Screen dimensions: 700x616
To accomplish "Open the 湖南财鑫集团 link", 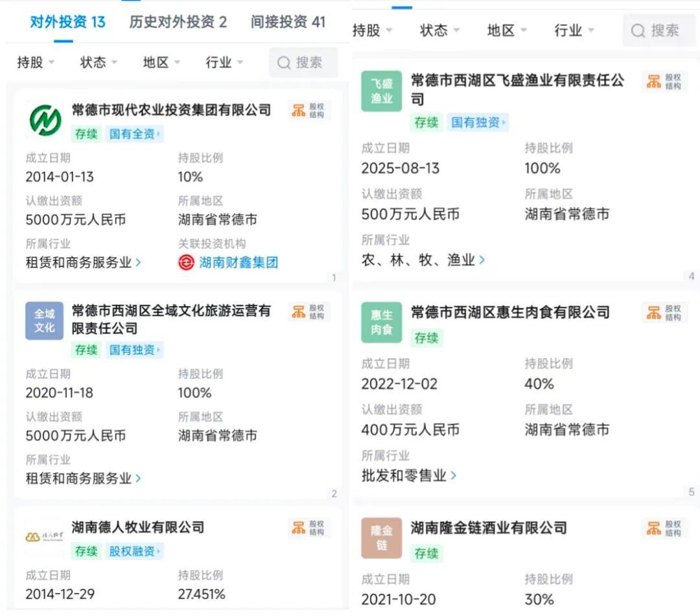I will pos(239,262).
